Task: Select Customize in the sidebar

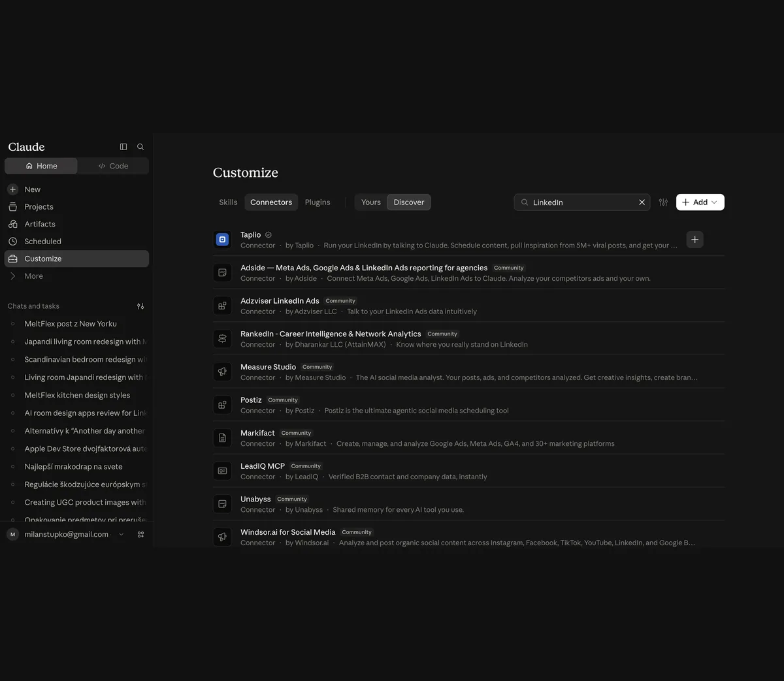Action: click(x=76, y=259)
